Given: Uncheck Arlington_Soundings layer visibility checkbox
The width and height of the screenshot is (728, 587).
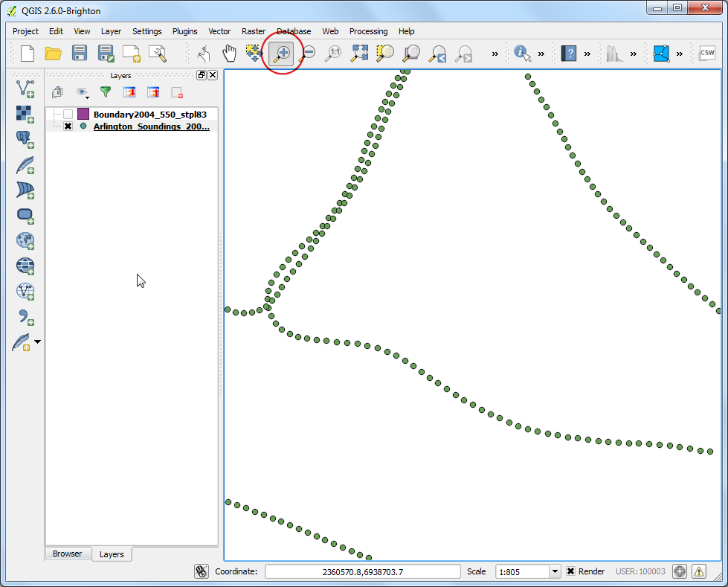Looking at the screenshot, I should (x=68, y=126).
